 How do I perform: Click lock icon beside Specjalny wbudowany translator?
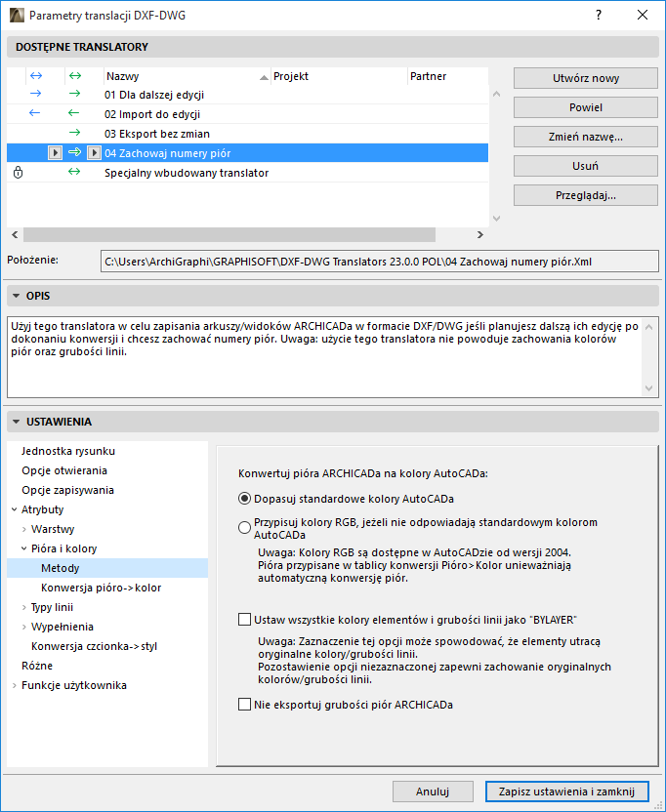19,172
